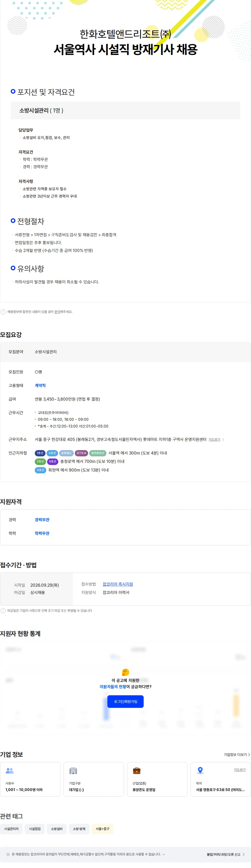Open 기업정보 더보기 link
251x868 pixels.
[235, 754]
